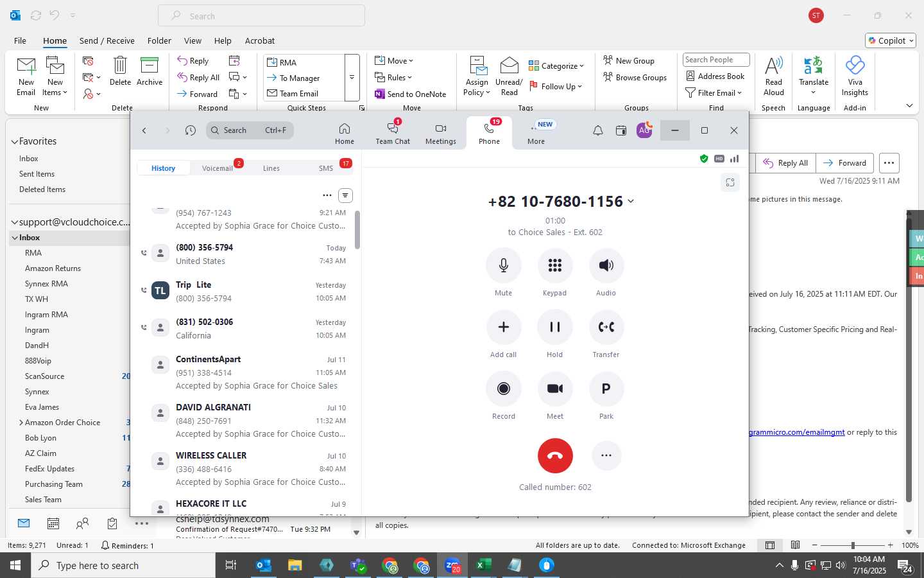Screen dimensions: 924x578
Task: Toggle call window minimized view icon
Action: pos(730,182)
